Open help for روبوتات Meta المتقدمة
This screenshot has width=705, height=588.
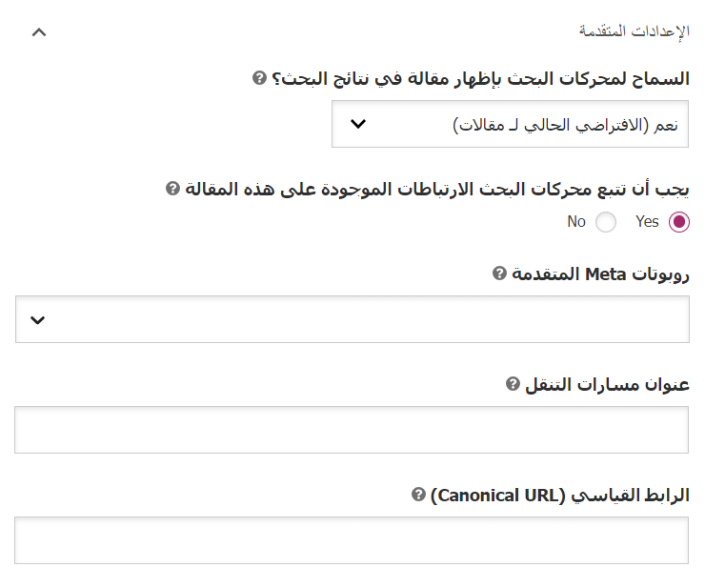pos(499,274)
